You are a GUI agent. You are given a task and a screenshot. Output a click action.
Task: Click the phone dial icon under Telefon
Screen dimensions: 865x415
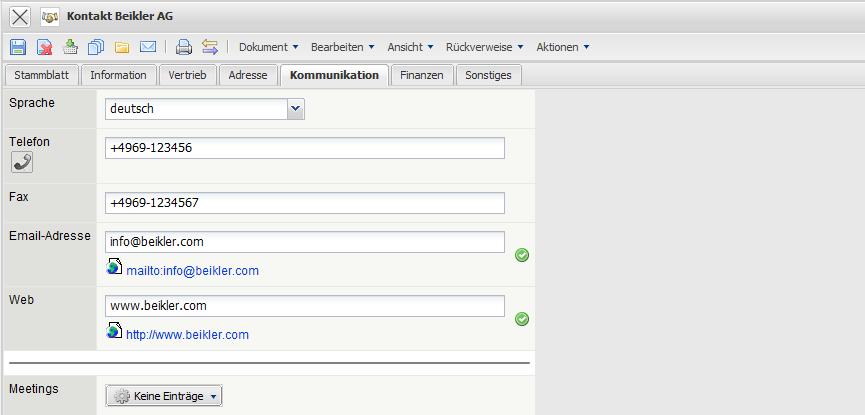click(x=22, y=162)
